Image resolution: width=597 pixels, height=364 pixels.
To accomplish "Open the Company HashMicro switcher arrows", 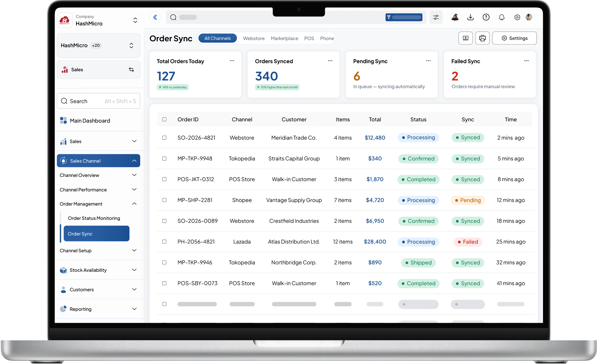I will point(135,20).
